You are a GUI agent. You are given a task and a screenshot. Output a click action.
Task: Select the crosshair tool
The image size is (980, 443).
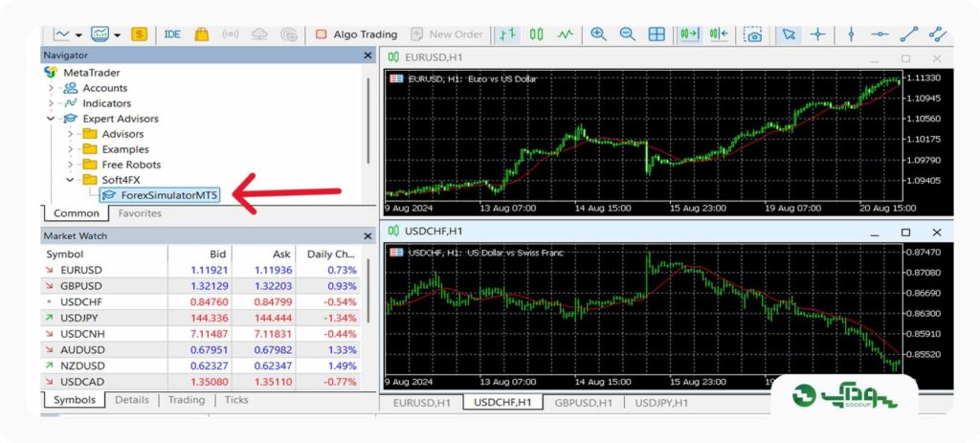click(x=817, y=34)
